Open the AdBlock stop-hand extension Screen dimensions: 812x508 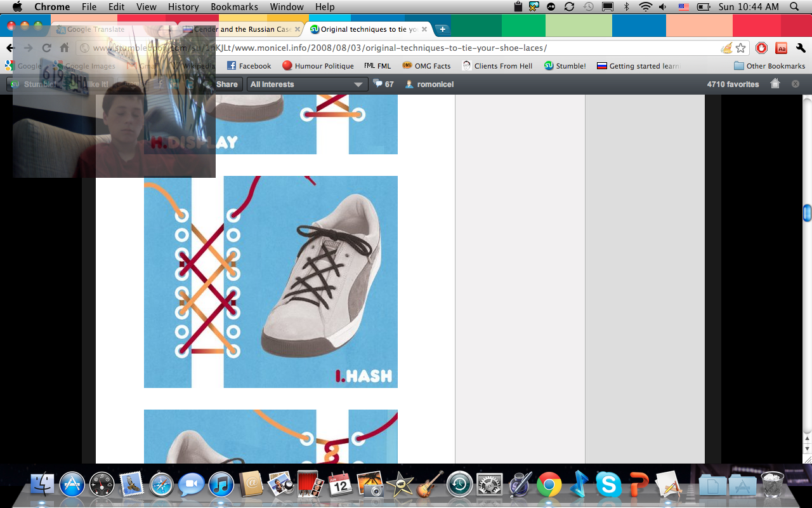coord(762,48)
